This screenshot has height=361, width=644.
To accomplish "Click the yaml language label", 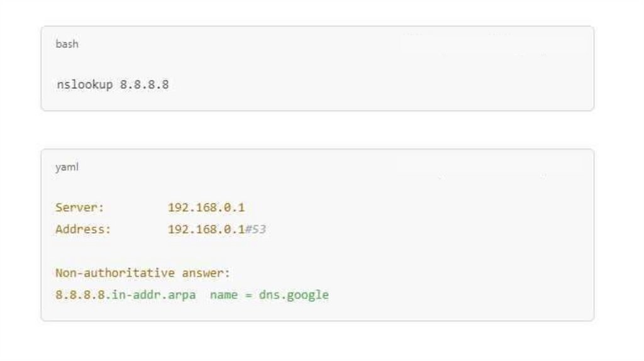I will (x=67, y=167).
